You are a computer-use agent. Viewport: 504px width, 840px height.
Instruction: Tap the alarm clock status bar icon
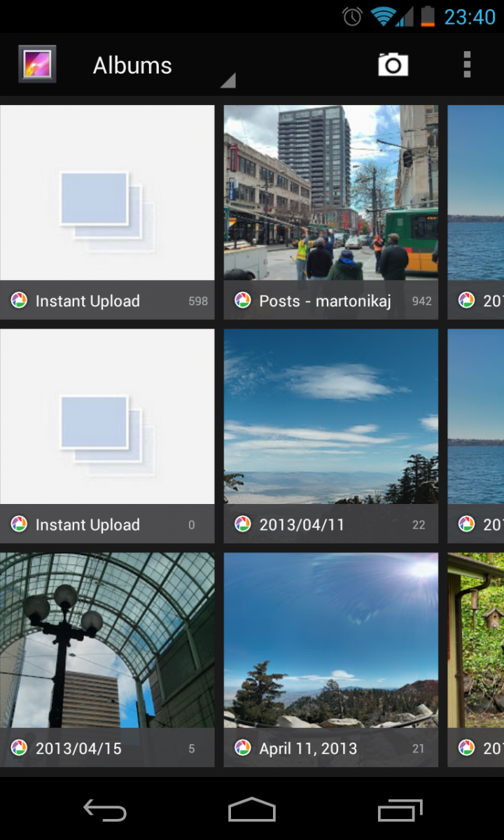tap(352, 16)
